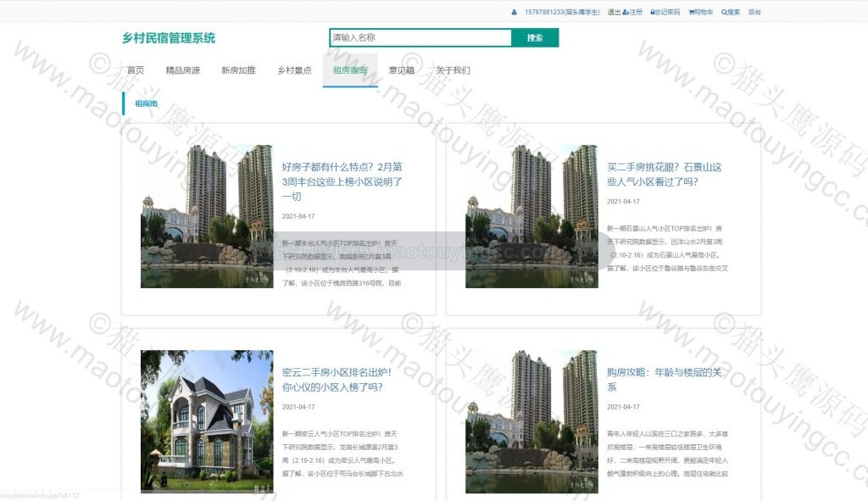Viewport: 868px width, 501px height.
Task: Open the 后台 admin link
Action: (x=754, y=12)
